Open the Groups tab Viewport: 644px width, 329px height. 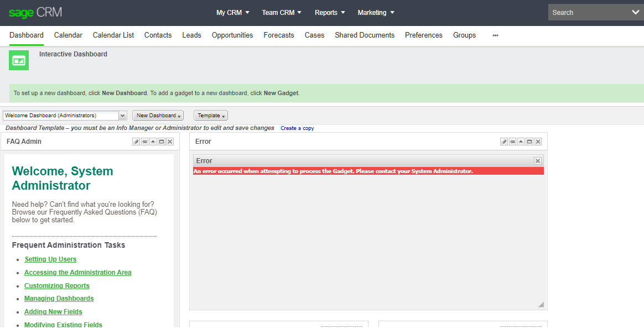point(465,35)
